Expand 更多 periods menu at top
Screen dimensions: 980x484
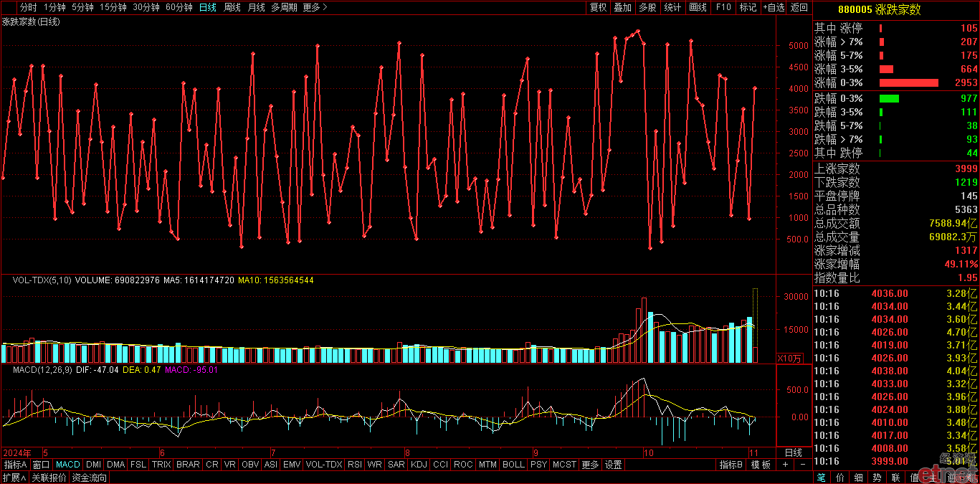[x=315, y=7]
